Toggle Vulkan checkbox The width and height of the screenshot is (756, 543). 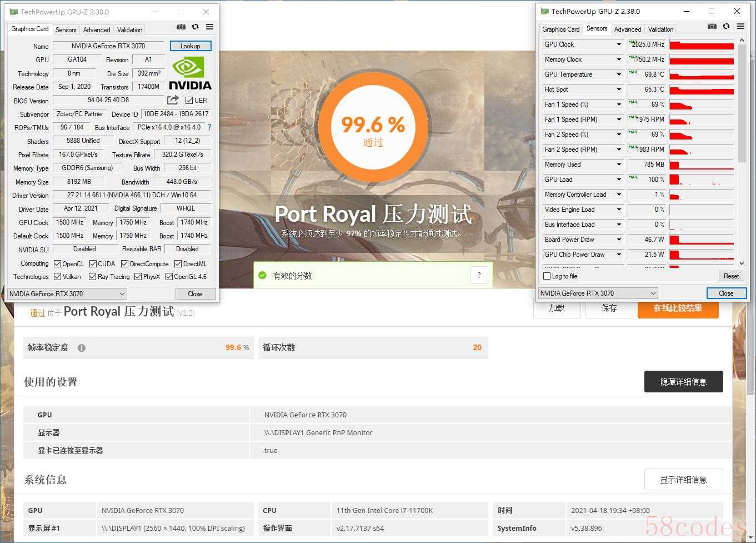57,276
